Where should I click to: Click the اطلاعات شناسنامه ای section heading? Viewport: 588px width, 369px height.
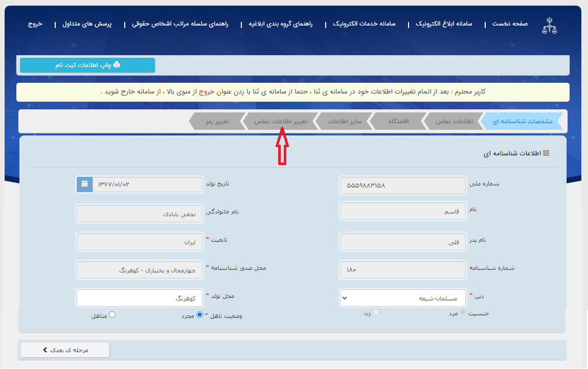[512, 153]
